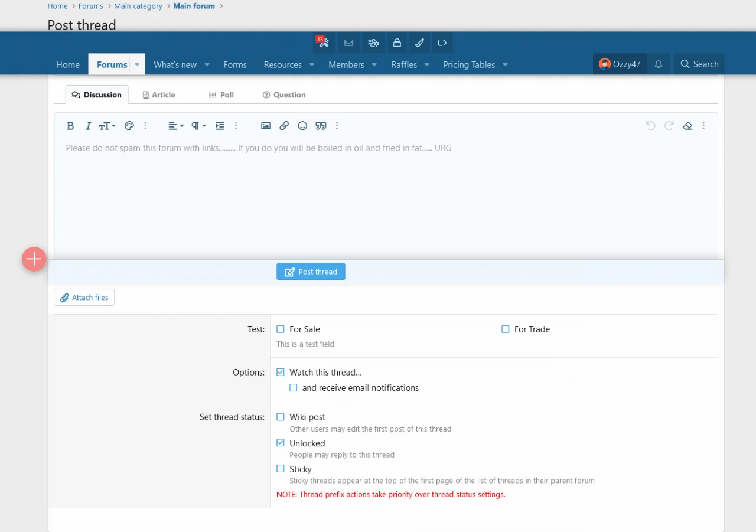
Task: Open the text alignment dropdown
Action: click(175, 126)
